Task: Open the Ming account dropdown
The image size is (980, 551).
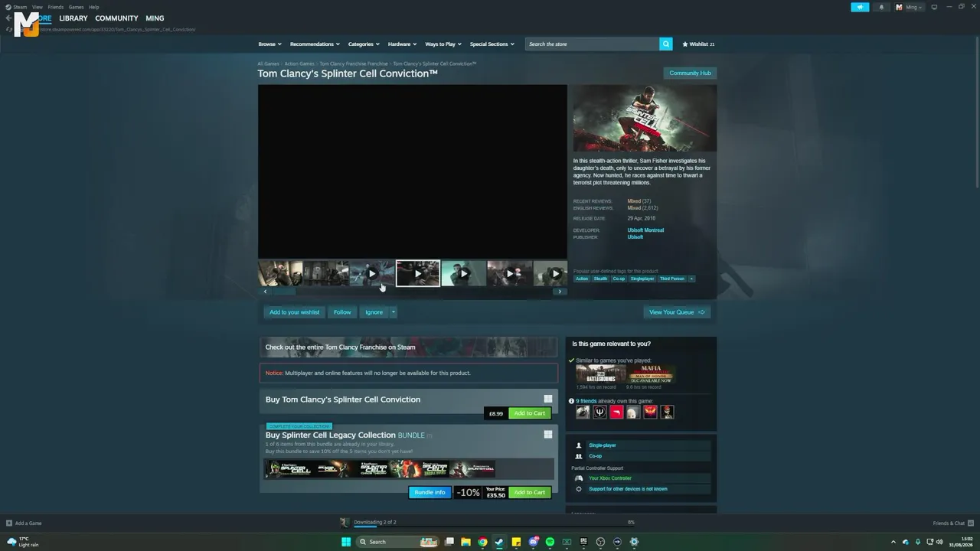Action: click(x=910, y=7)
